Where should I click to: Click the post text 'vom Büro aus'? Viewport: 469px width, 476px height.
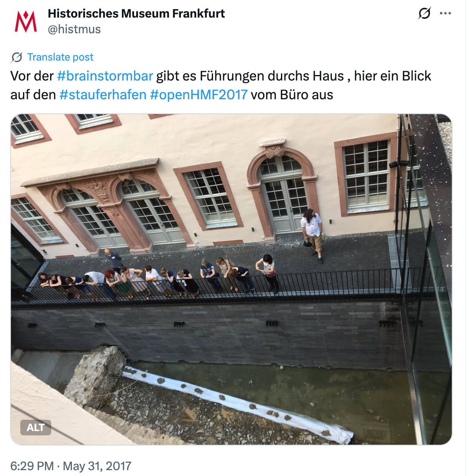coord(292,95)
